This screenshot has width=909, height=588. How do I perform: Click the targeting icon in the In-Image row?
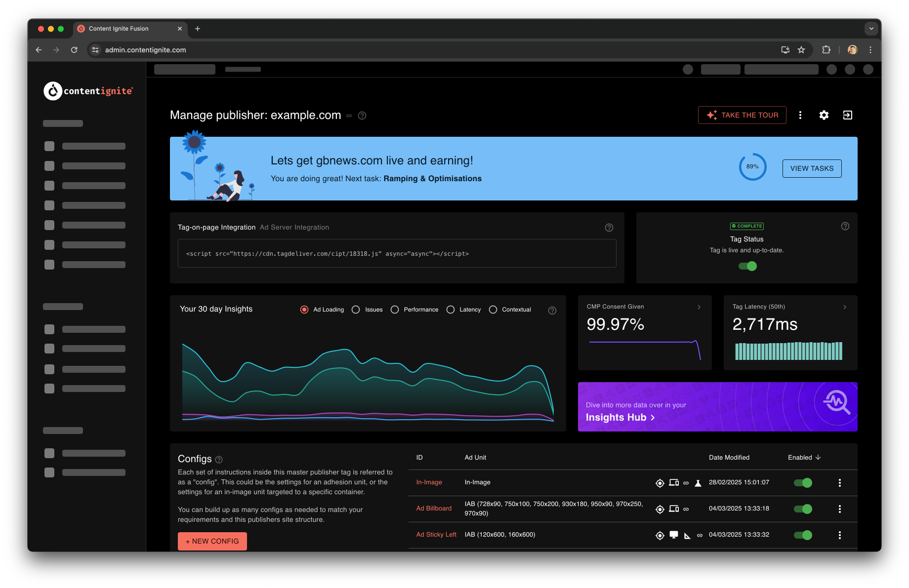point(660,483)
